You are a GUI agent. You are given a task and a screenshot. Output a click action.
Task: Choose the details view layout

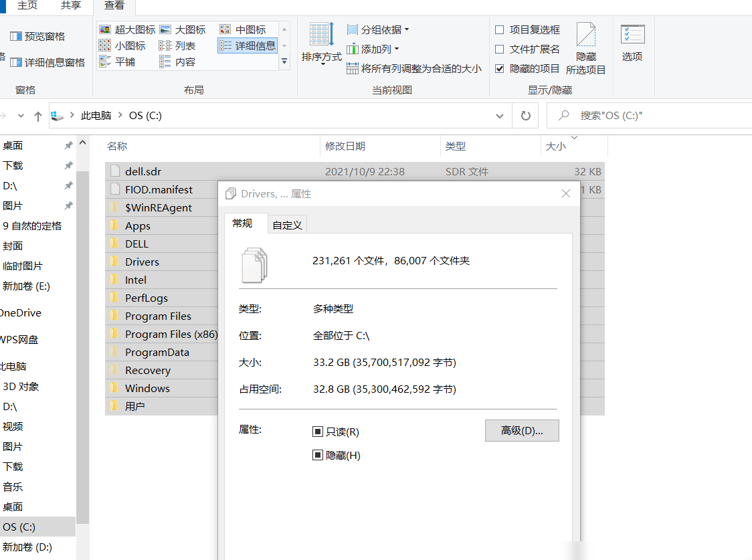click(248, 45)
